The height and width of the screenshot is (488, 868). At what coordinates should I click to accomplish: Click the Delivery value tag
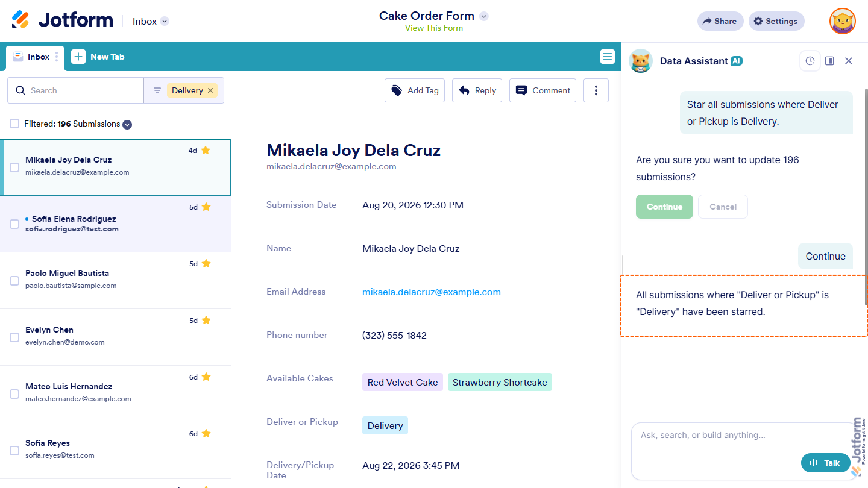385,425
